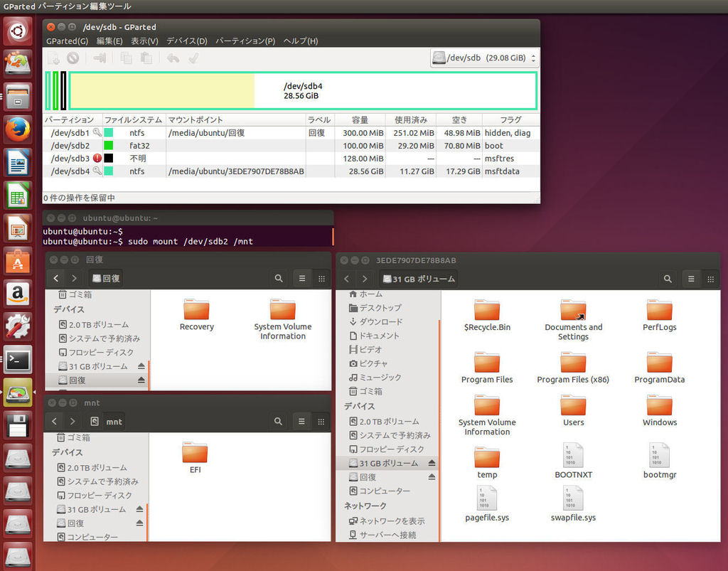Eject 回復 in the mnt window sidebar
Viewport: 728px width, 571px height.
[139, 523]
